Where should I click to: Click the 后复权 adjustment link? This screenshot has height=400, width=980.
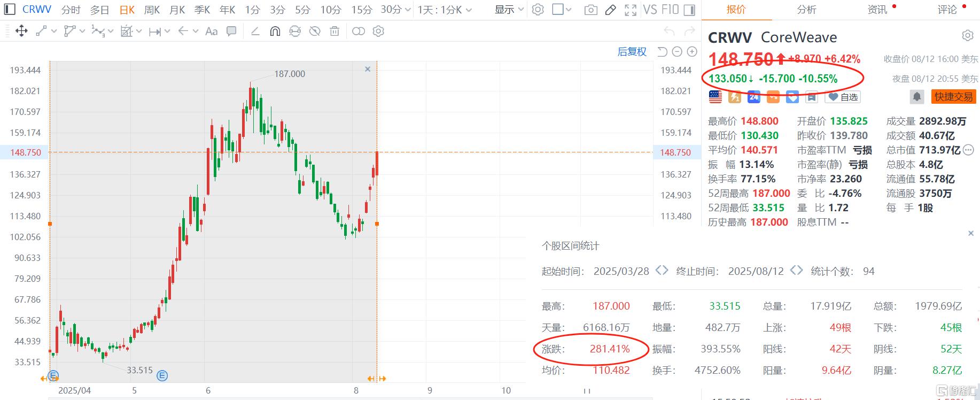point(632,52)
